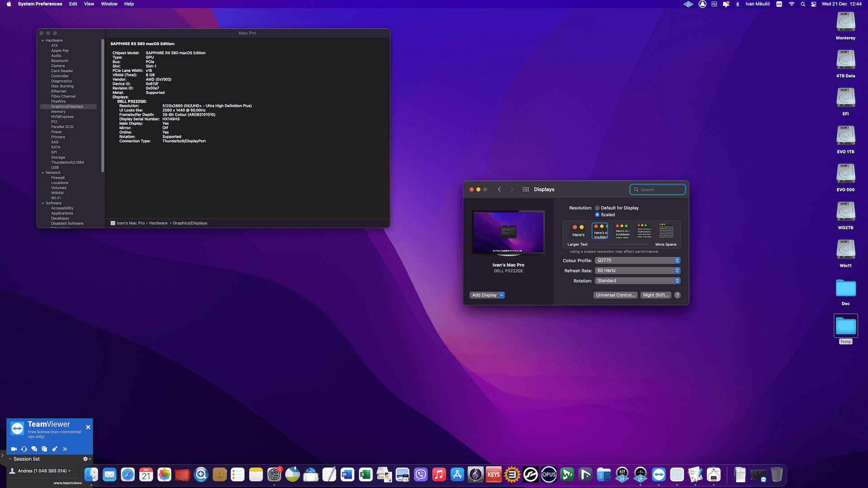Open the View menu in menu bar
The height and width of the screenshot is (488, 868).
coord(89,4)
